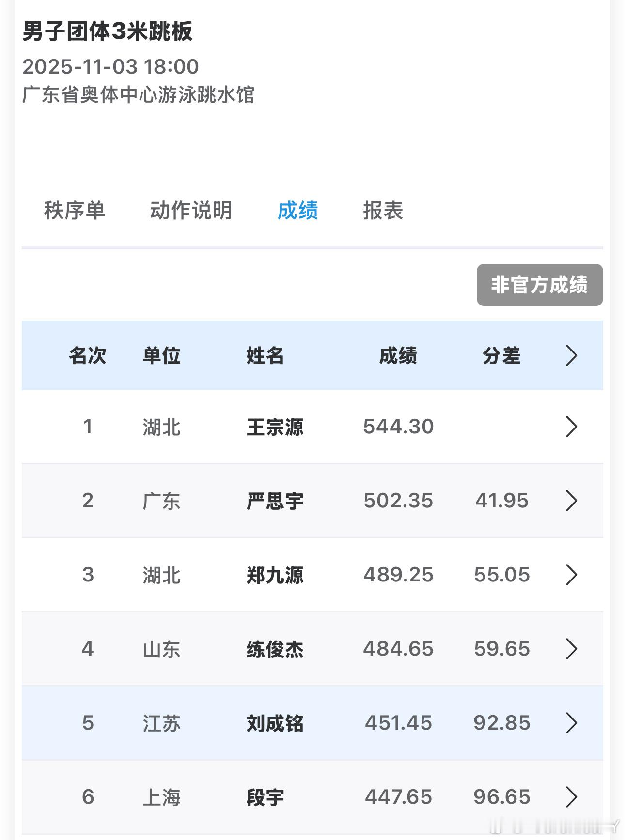
Task: Switch to the 动作说明 tab
Action: coord(191,211)
